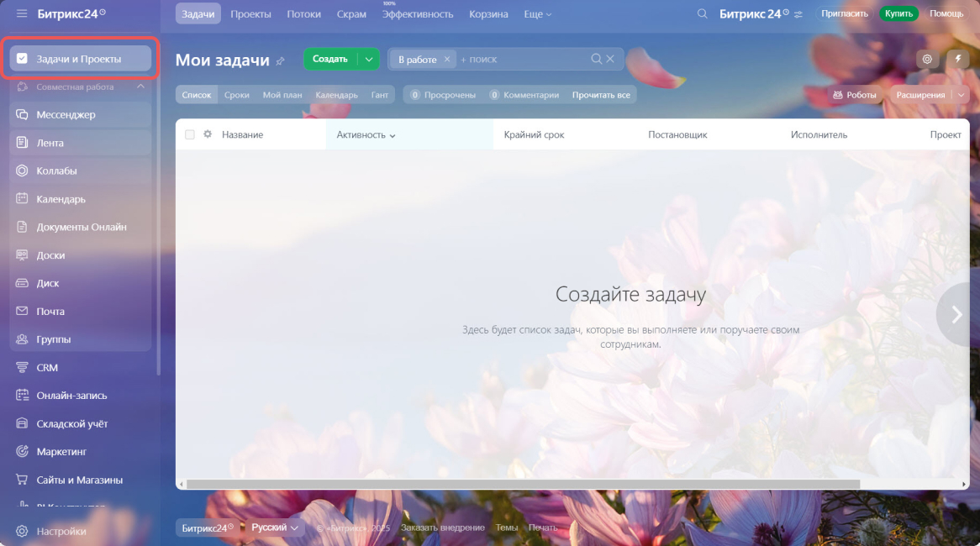Open the Группы sidebar icon

tap(22, 339)
